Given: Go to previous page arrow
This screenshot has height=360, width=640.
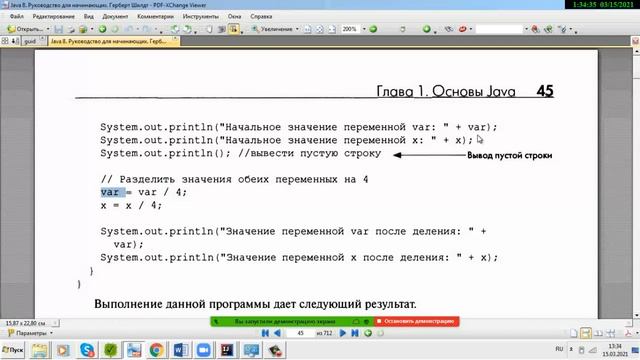Looking at the screenshot, I should click(x=277, y=333).
